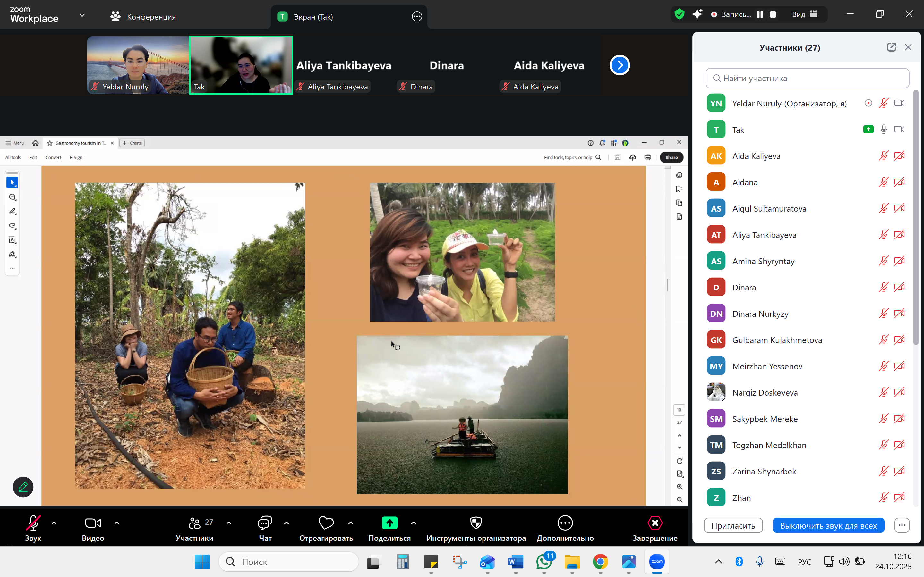The height and width of the screenshot is (577, 924).
Task: Open the AI Companion sparkle icon
Action: [697, 14]
